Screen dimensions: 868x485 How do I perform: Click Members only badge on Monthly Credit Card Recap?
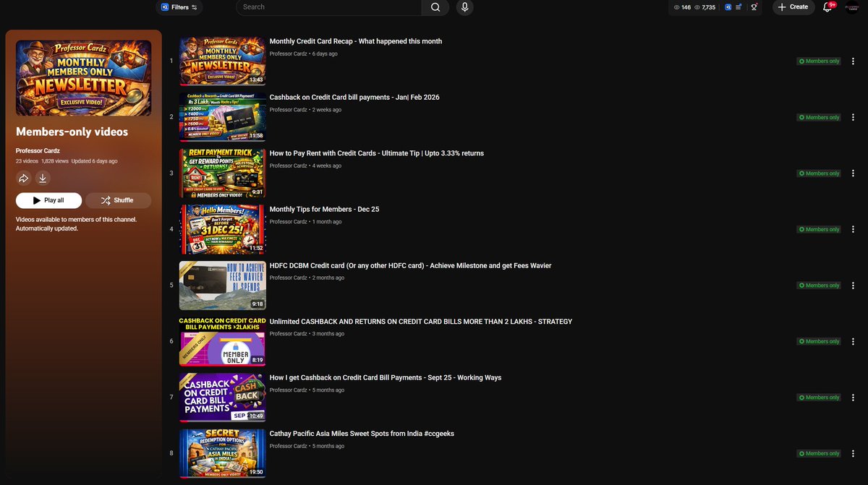point(820,61)
